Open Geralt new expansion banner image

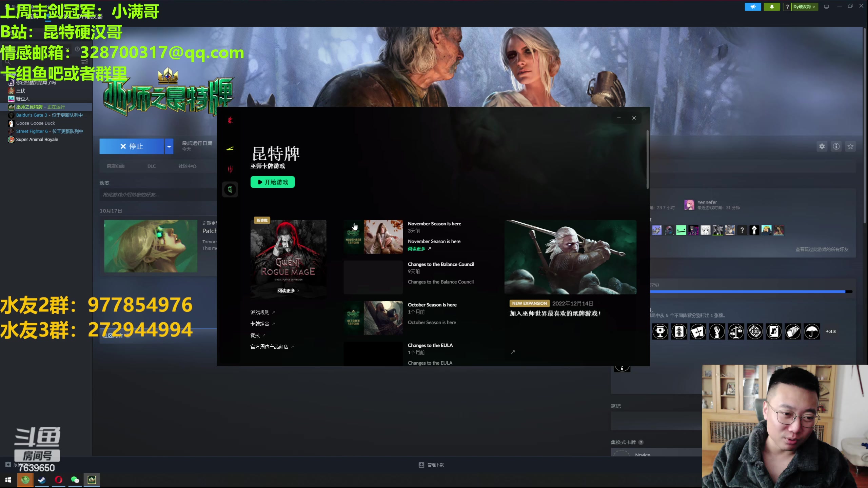570,257
